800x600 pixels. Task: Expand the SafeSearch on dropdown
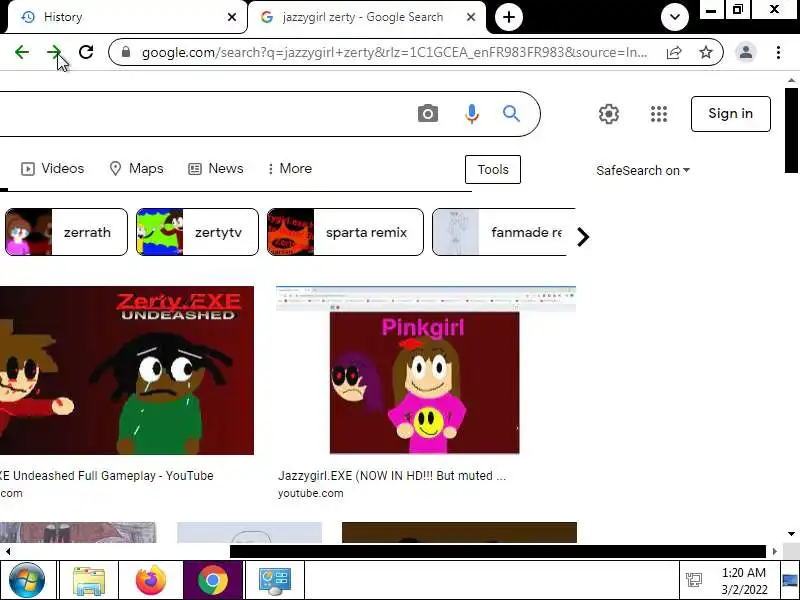click(643, 170)
